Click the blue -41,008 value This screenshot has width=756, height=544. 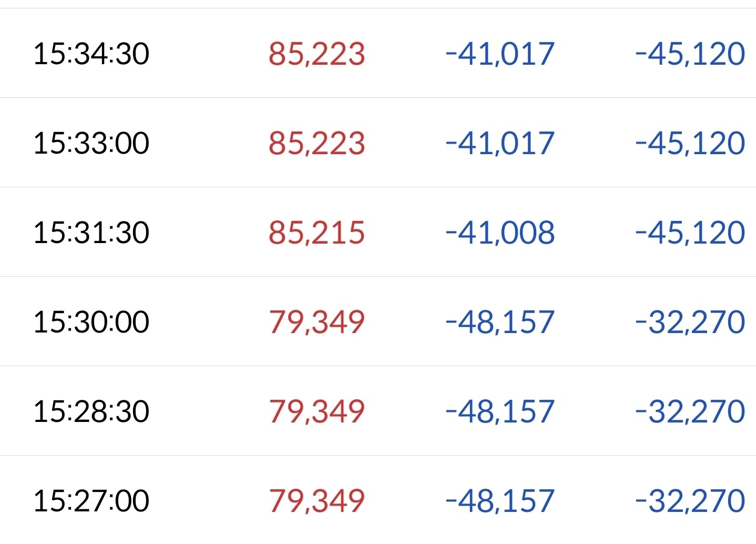click(500, 233)
